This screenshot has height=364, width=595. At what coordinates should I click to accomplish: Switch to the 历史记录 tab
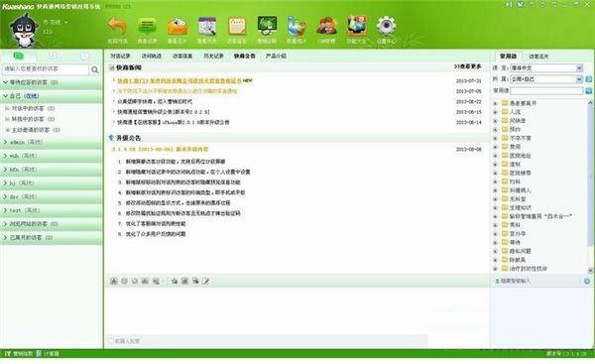click(213, 56)
